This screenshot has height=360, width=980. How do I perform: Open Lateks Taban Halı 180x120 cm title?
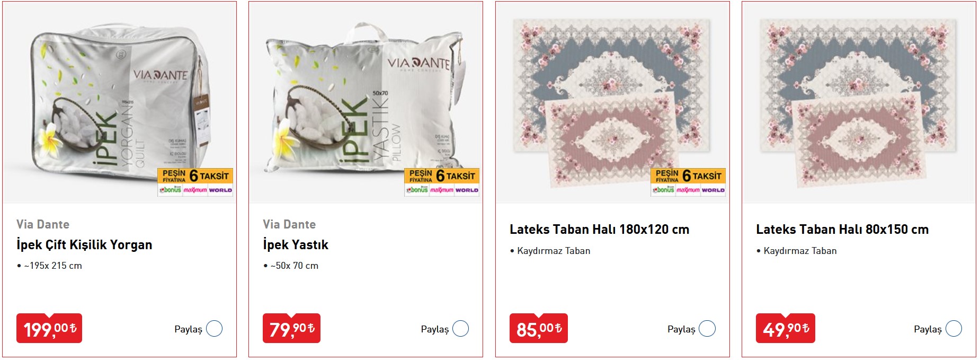click(x=599, y=230)
